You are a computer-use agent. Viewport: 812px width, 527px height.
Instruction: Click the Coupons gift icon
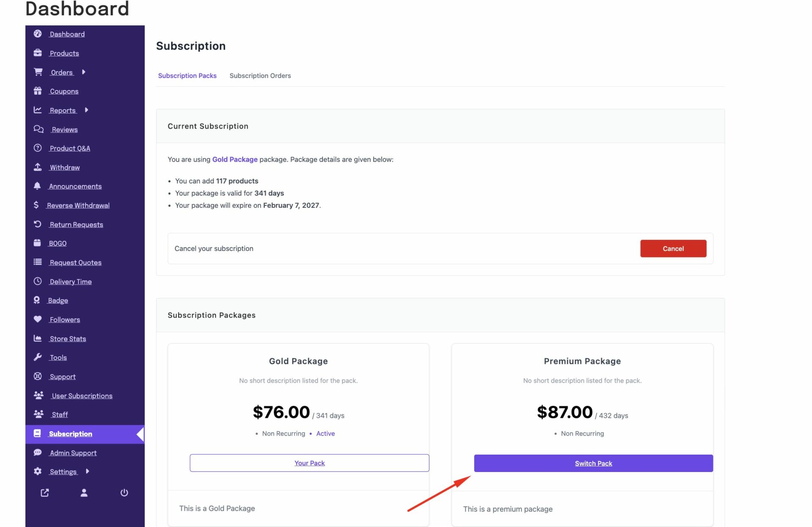(x=38, y=91)
